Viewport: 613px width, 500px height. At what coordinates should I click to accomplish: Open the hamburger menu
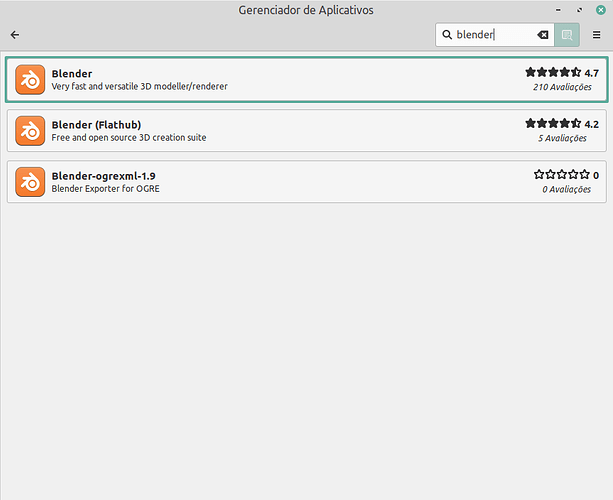tap(596, 35)
